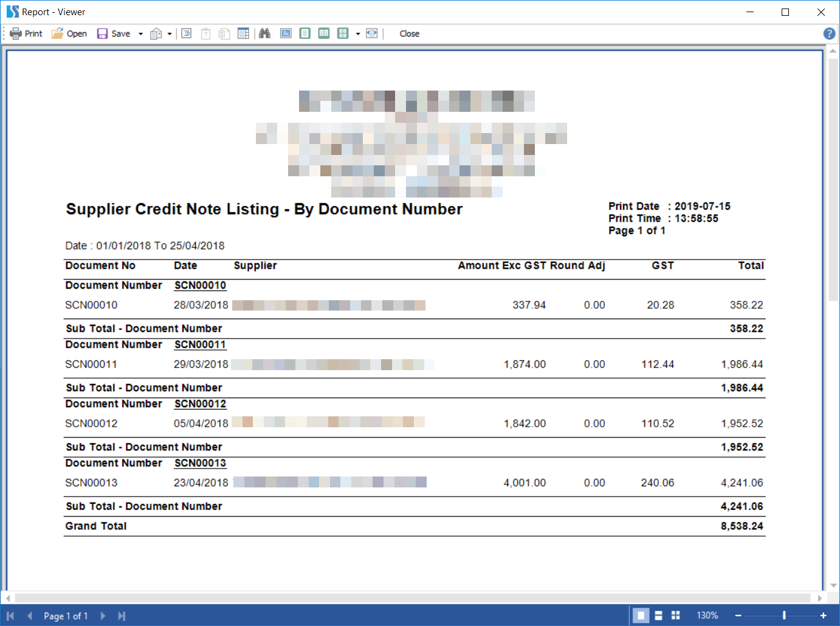Click the zoom slider handle

pos(784,616)
